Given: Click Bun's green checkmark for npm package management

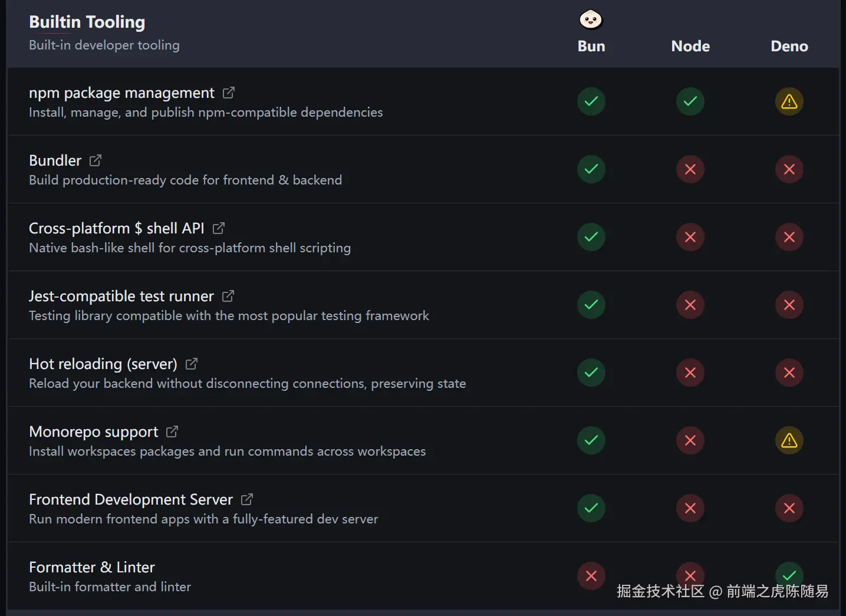Looking at the screenshot, I should [591, 101].
